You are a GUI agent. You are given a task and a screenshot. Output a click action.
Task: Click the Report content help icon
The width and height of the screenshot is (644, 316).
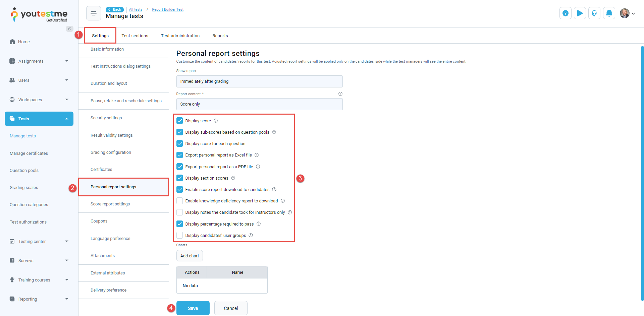pos(340,94)
